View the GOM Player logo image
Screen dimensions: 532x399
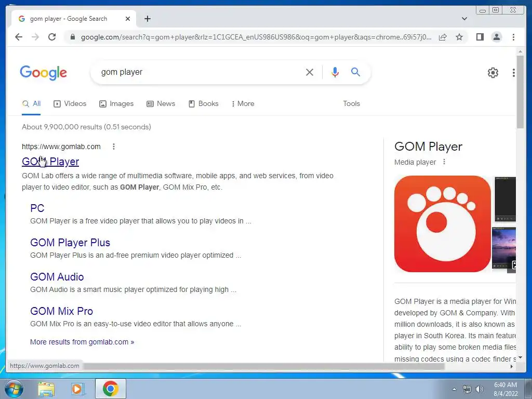pyautogui.click(x=443, y=224)
